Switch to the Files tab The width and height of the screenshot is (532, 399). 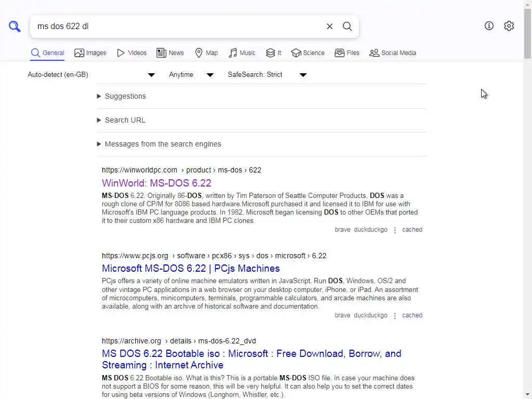[x=347, y=53]
